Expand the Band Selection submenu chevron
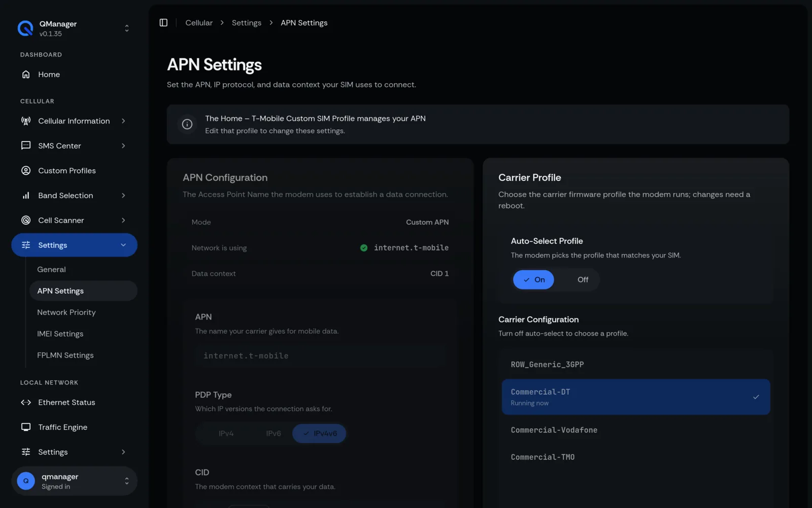 click(123, 196)
